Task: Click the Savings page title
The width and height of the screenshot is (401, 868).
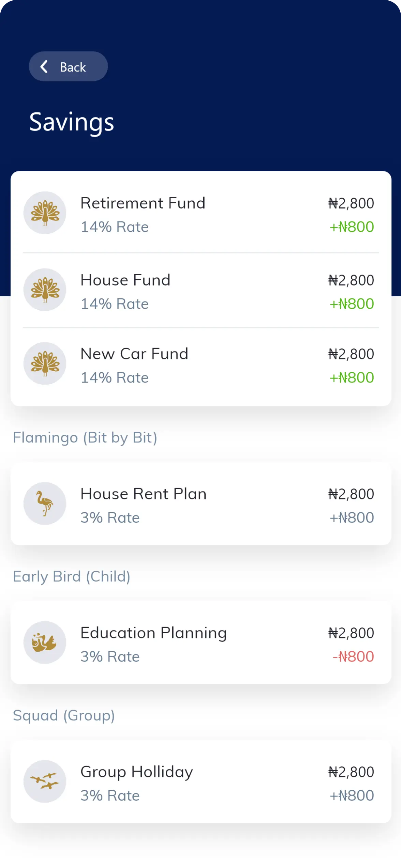Action: pyautogui.click(x=72, y=122)
